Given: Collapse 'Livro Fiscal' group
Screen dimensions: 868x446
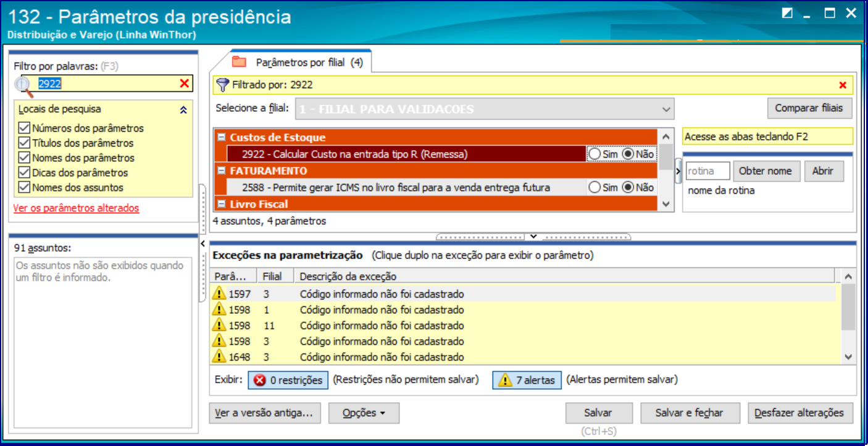Looking at the screenshot, I should [x=221, y=204].
